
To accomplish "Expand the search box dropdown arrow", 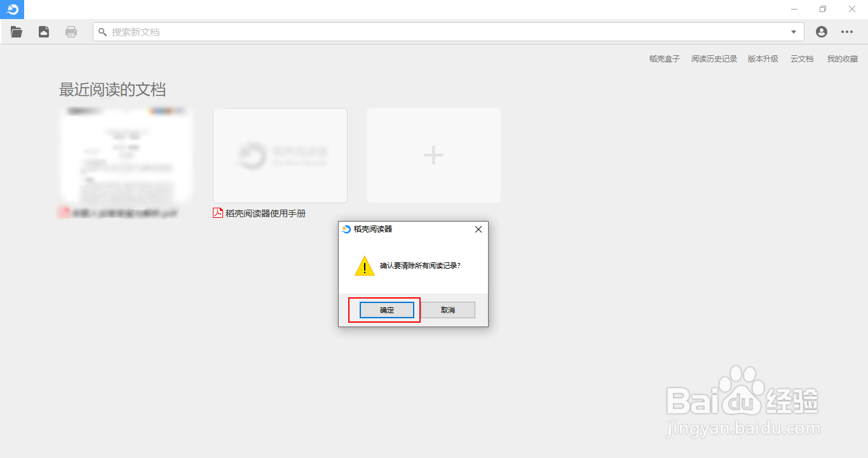I will 794,32.
